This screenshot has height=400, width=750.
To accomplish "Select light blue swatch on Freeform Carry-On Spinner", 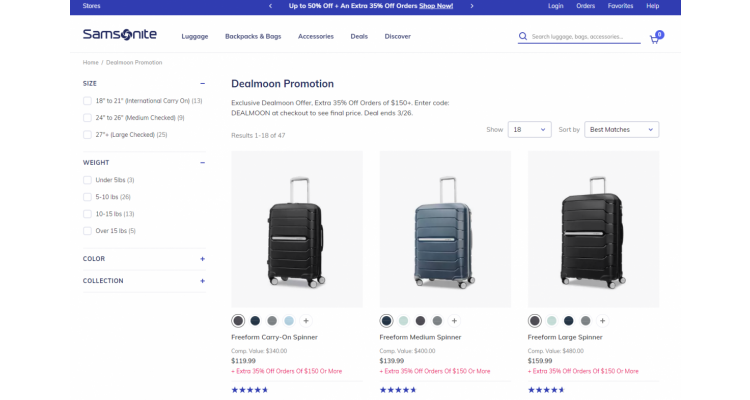I will point(289,321).
